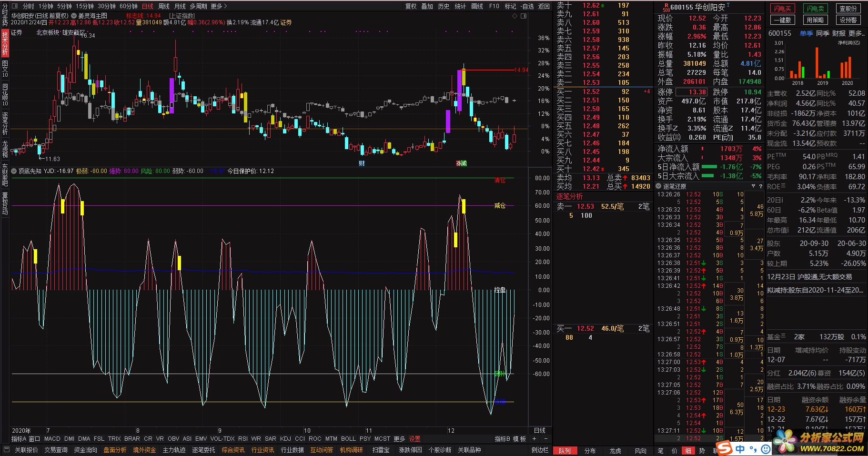Switch to 队列 tab
The image size is (868, 456).
pyautogui.click(x=564, y=450)
